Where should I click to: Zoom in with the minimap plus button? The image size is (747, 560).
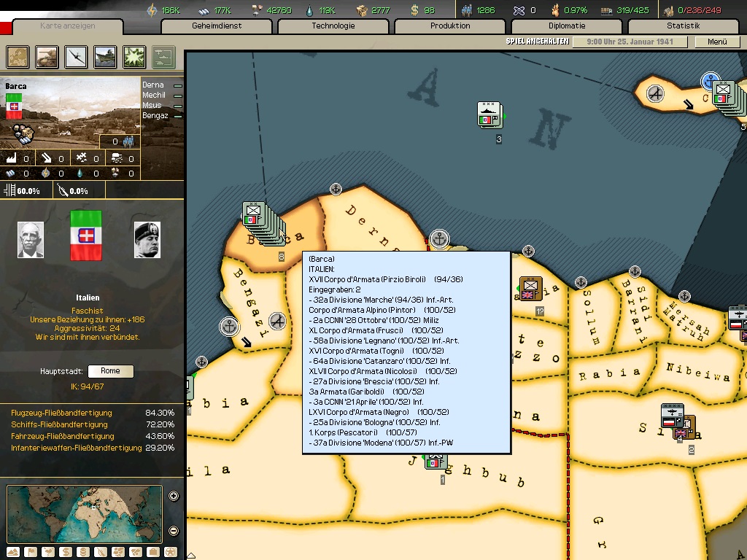pyautogui.click(x=174, y=497)
